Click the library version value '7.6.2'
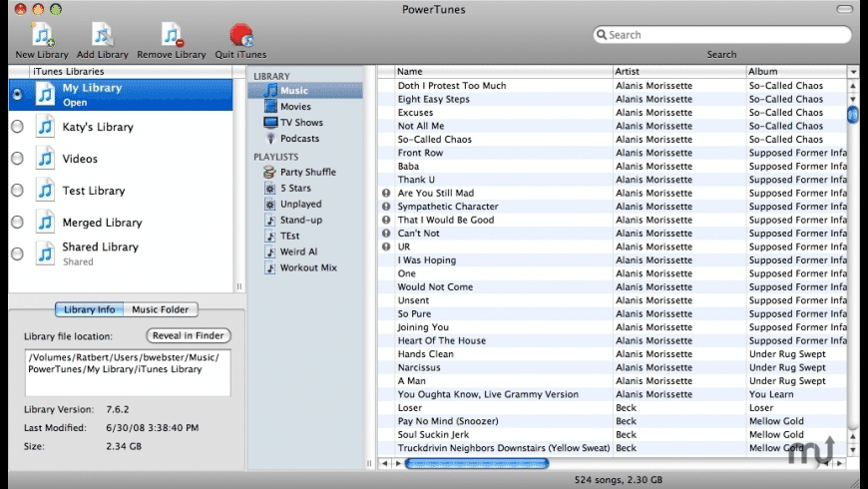Image resolution: width=868 pixels, height=489 pixels. (x=118, y=409)
